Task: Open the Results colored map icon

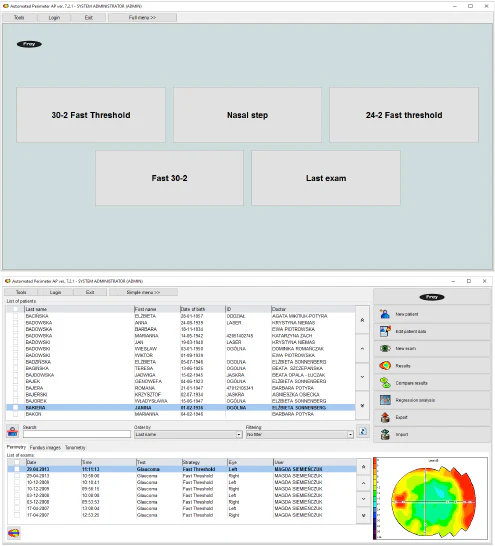Action: [x=385, y=366]
